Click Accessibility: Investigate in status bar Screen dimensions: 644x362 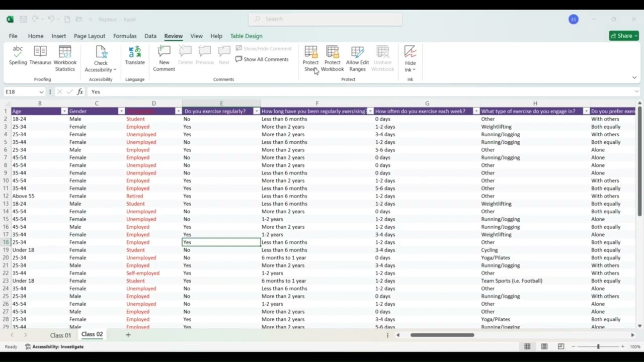(54, 346)
